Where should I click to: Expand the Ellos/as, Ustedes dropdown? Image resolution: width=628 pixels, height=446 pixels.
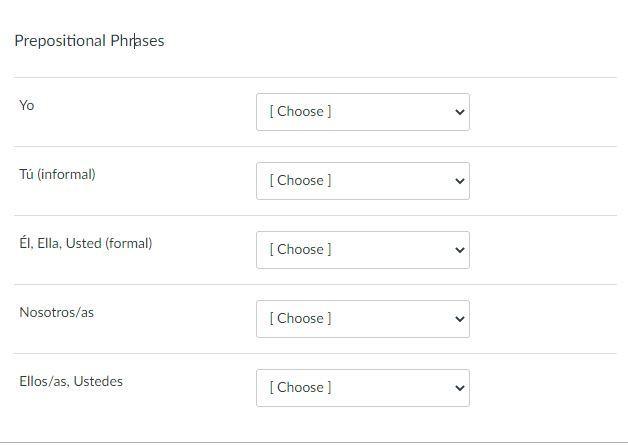(362, 388)
